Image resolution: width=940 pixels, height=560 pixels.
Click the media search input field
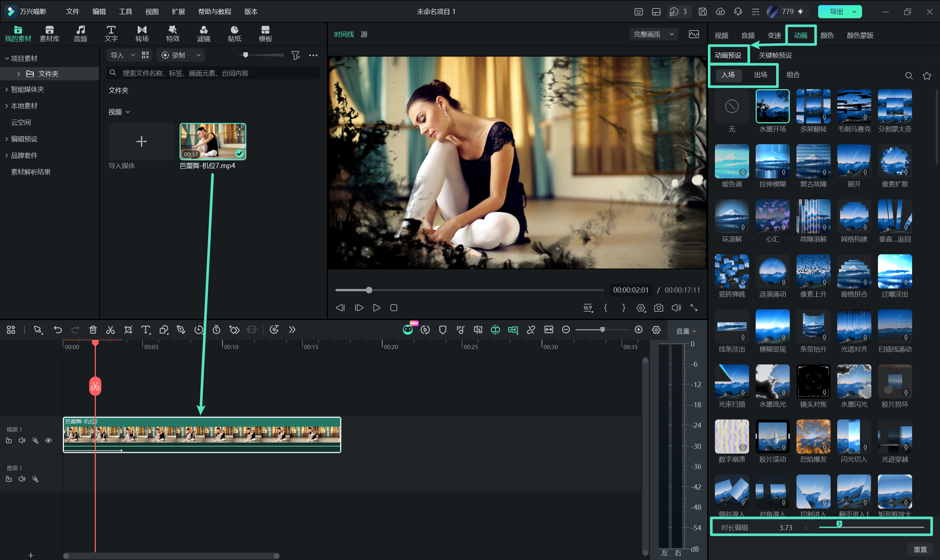click(213, 73)
